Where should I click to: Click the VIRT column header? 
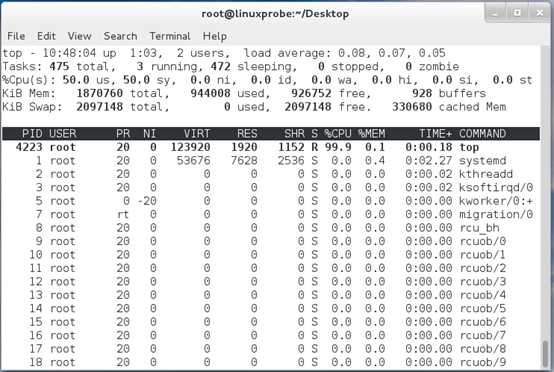point(197,134)
